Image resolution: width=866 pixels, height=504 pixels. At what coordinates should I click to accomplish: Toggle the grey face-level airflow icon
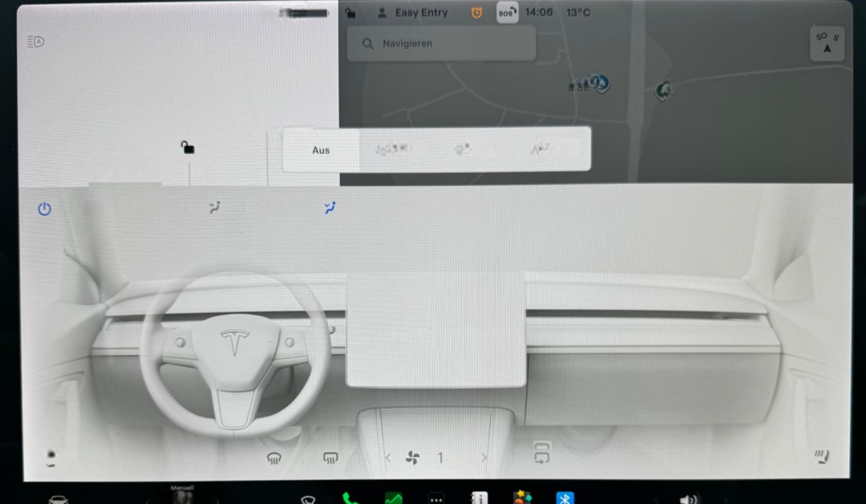tap(214, 208)
